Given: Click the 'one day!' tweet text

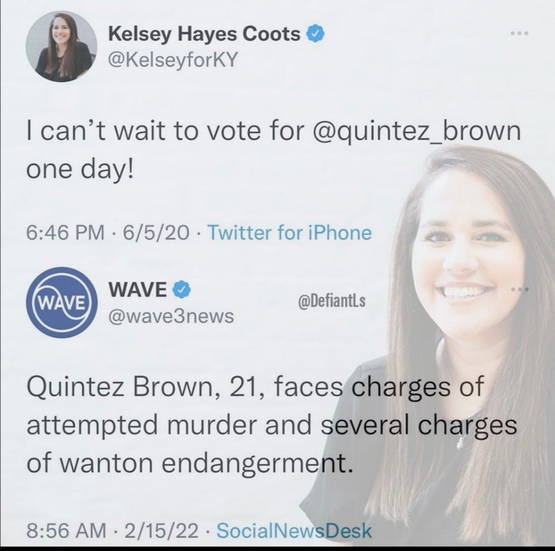Looking at the screenshot, I should tap(80, 169).
